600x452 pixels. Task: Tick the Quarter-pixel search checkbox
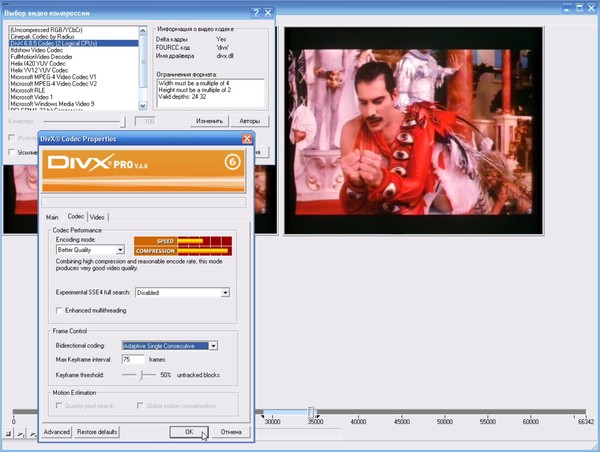pos(59,405)
